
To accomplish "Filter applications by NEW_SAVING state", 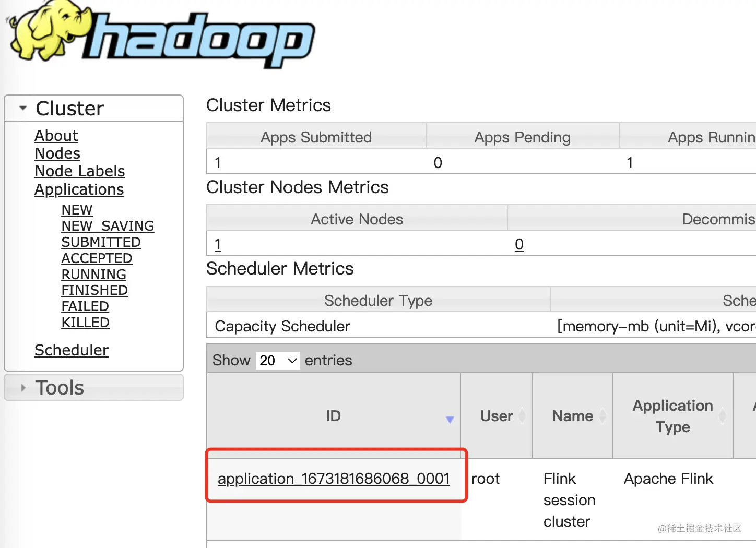I will point(108,226).
